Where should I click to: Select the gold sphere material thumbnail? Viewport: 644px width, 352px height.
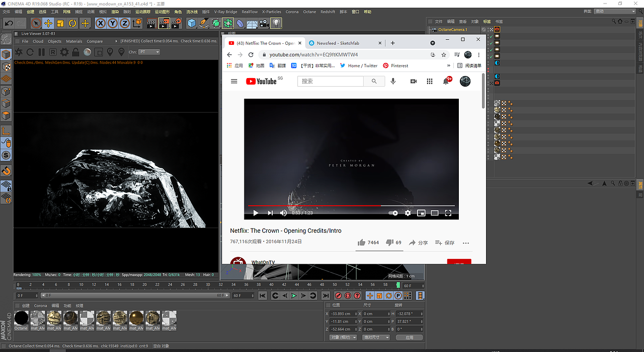click(x=136, y=318)
